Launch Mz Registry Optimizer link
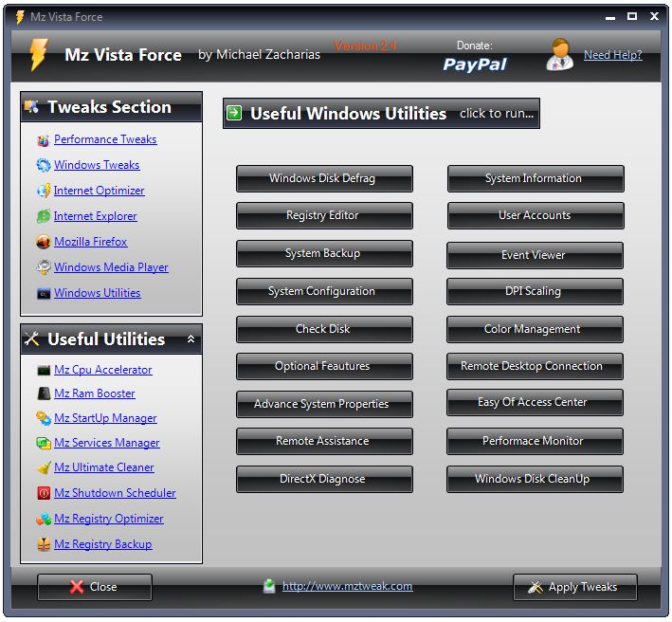 click(109, 519)
